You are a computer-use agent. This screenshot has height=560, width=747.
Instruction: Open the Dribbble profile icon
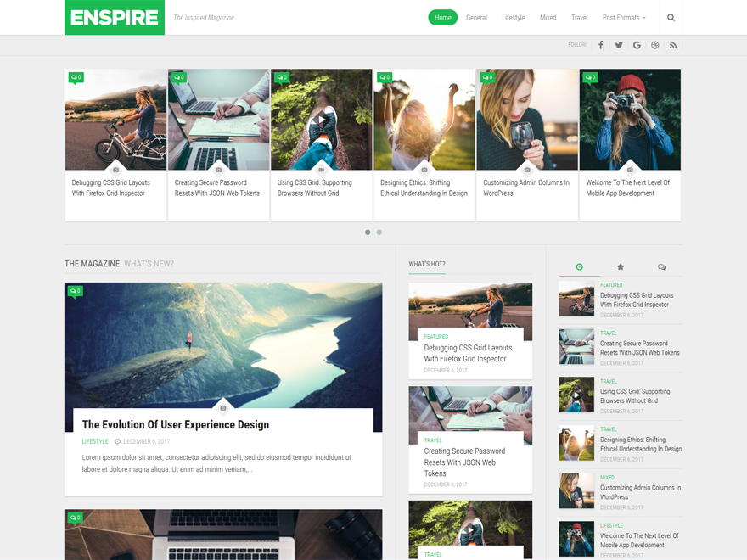[654, 44]
